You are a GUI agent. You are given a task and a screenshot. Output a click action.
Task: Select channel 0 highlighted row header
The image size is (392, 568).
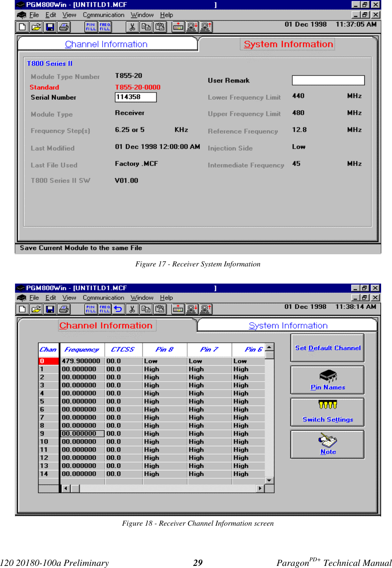pos(49,361)
